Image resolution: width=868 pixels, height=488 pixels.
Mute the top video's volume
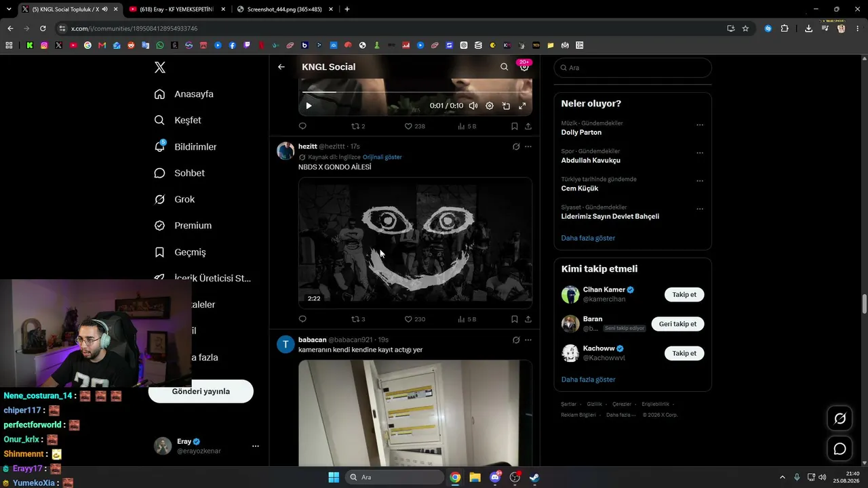click(473, 106)
